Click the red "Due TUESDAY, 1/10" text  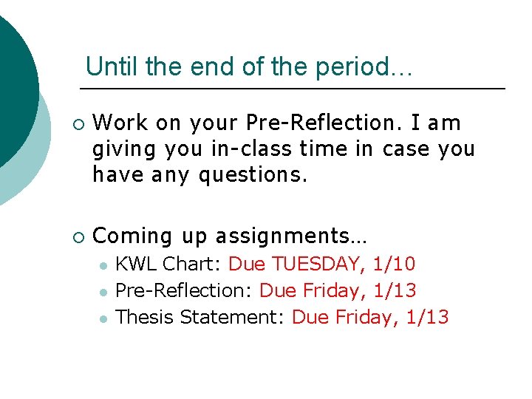[322, 264]
